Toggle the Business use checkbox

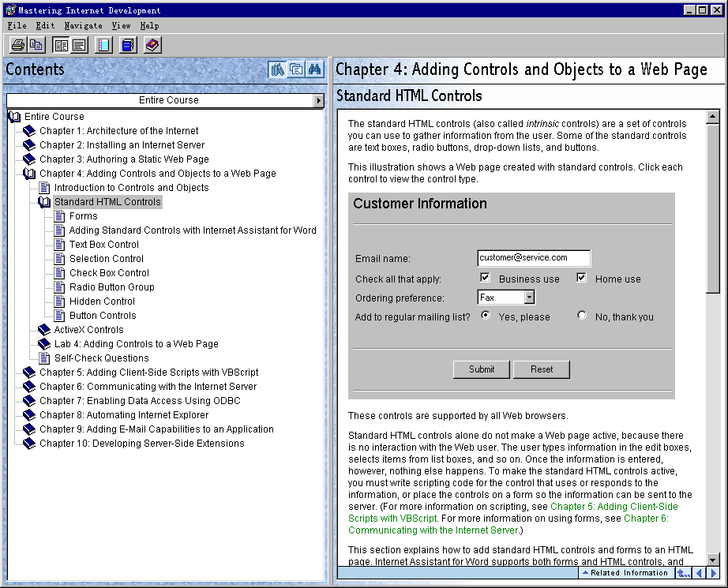(485, 278)
